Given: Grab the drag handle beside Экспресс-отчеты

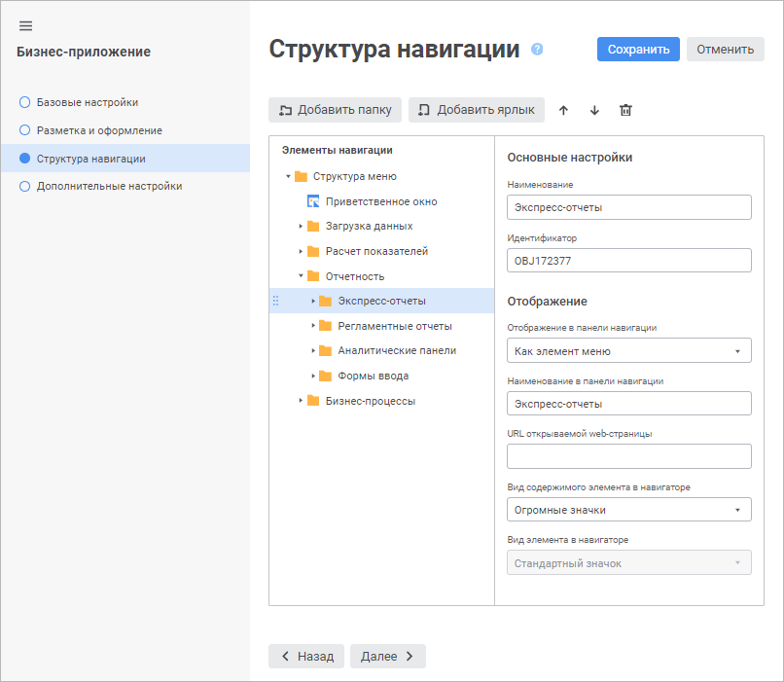Looking at the screenshot, I should [x=275, y=301].
